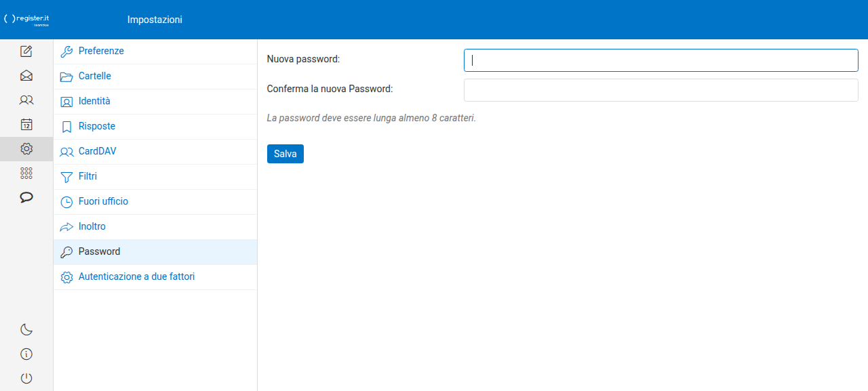Viewport: 868px width, 391px height.
Task: Click the Impostazioni header title
Action: 155,20
